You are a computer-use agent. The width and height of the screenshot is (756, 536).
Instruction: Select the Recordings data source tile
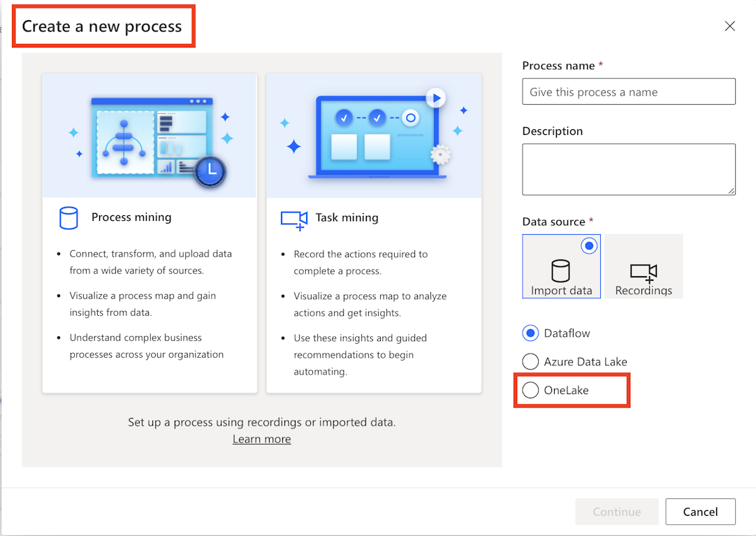tap(644, 266)
